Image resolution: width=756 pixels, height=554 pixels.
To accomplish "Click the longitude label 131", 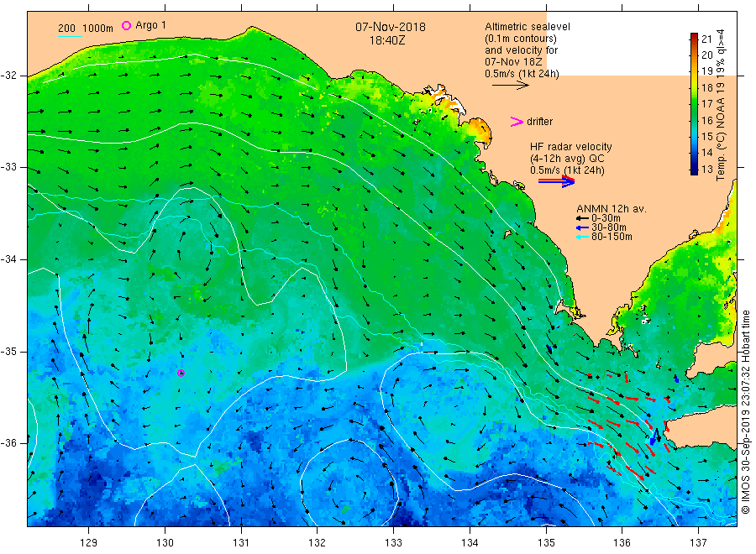I will tap(241, 543).
